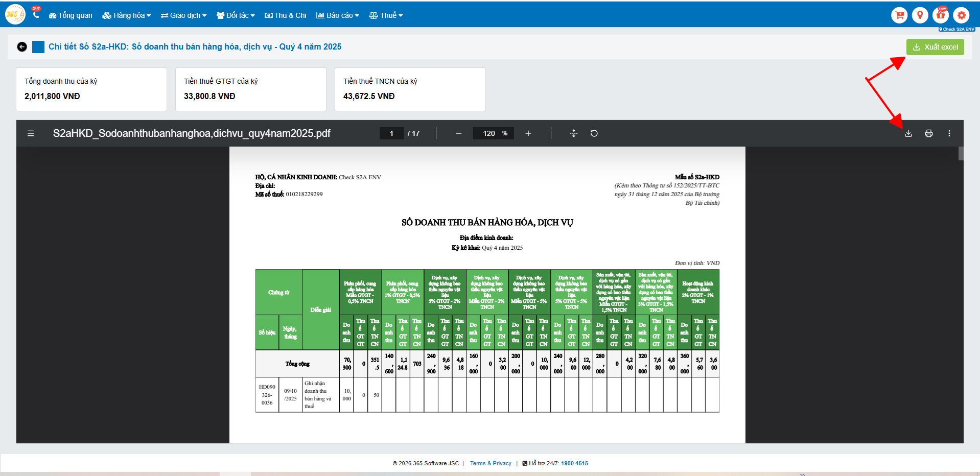Click the PDF page number input field
980x476 pixels.
click(391, 133)
